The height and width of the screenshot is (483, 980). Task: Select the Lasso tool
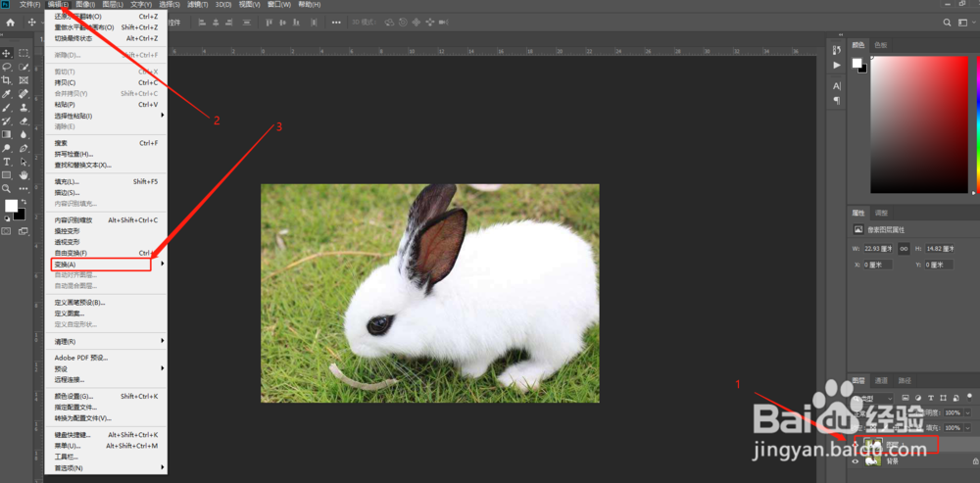[7, 67]
